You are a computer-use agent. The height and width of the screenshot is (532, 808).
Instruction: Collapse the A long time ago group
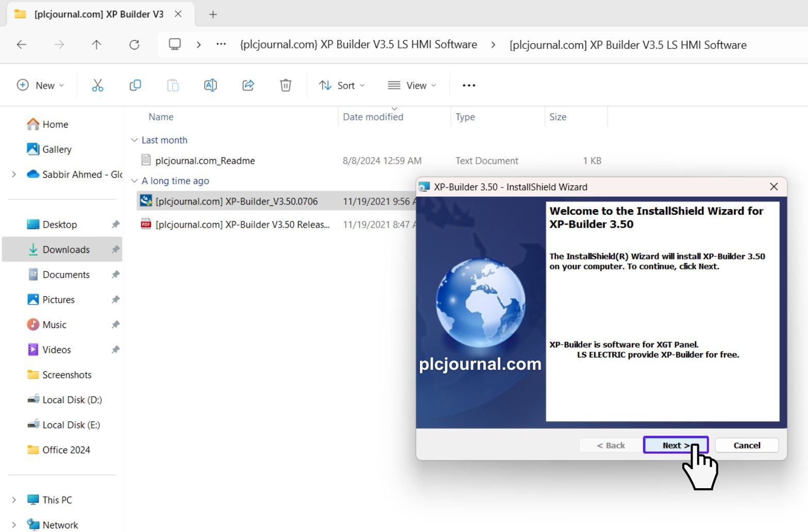pos(134,181)
